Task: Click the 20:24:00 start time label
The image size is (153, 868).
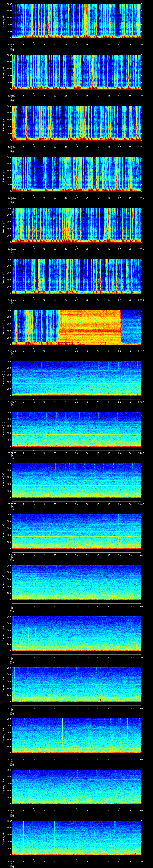Action: [x=12, y=555]
